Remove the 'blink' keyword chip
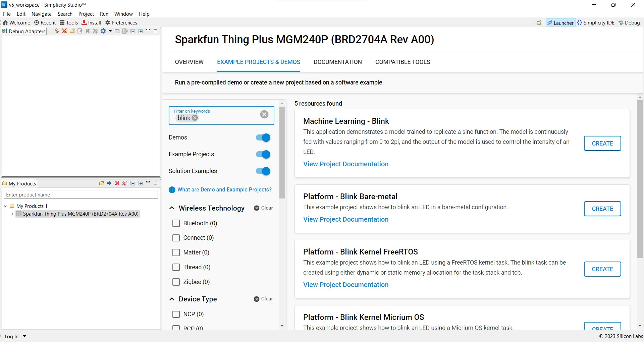This screenshot has width=644, height=342. tap(195, 118)
